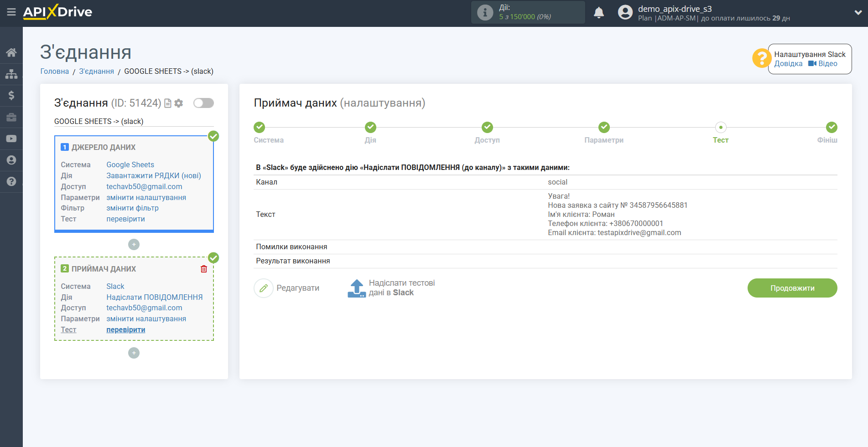Open the Відео tutorial link
868x447 pixels.
tap(823, 64)
